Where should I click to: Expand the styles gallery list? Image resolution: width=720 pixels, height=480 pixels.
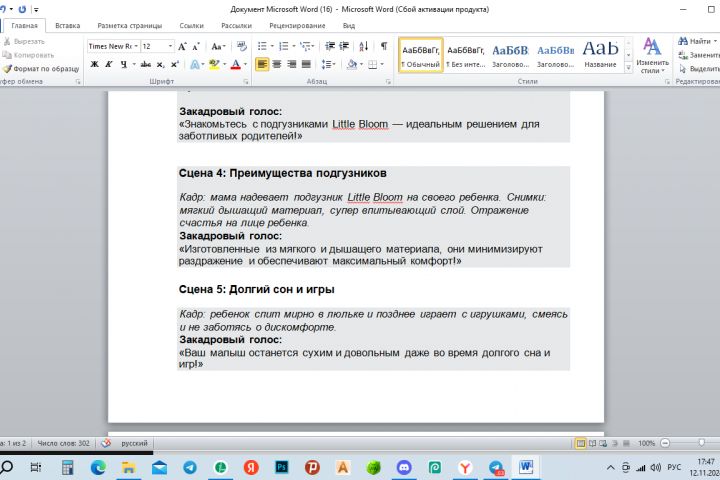point(629,68)
